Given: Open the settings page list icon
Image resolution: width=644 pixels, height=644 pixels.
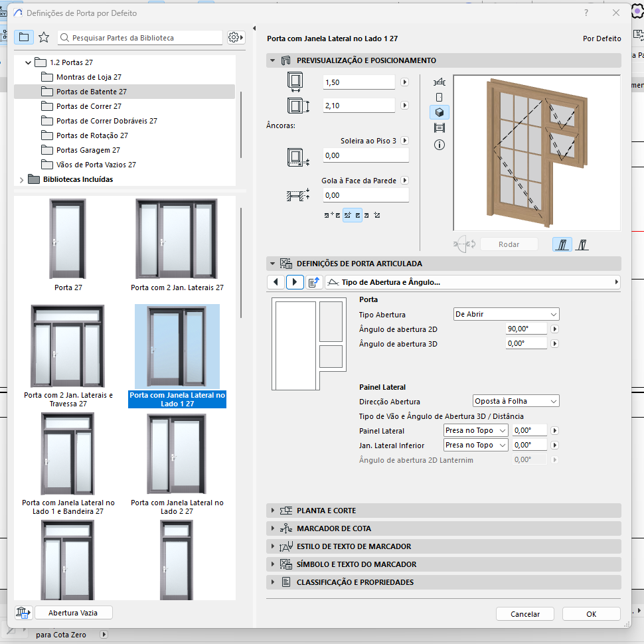Looking at the screenshot, I should click(x=314, y=282).
